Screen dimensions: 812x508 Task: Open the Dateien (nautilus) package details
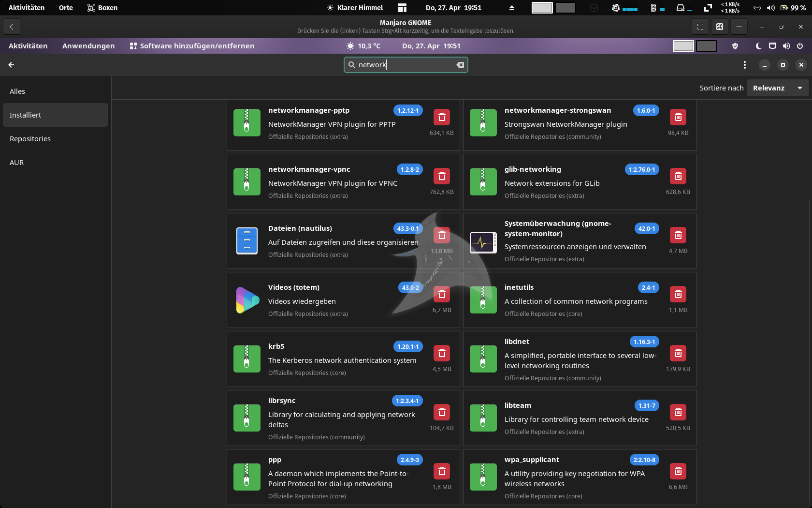tap(300, 228)
